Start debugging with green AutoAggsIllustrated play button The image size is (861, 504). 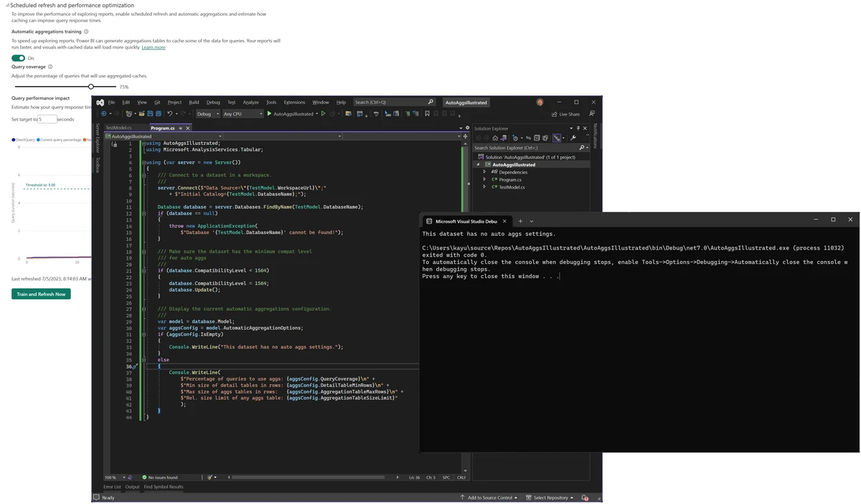(270, 114)
